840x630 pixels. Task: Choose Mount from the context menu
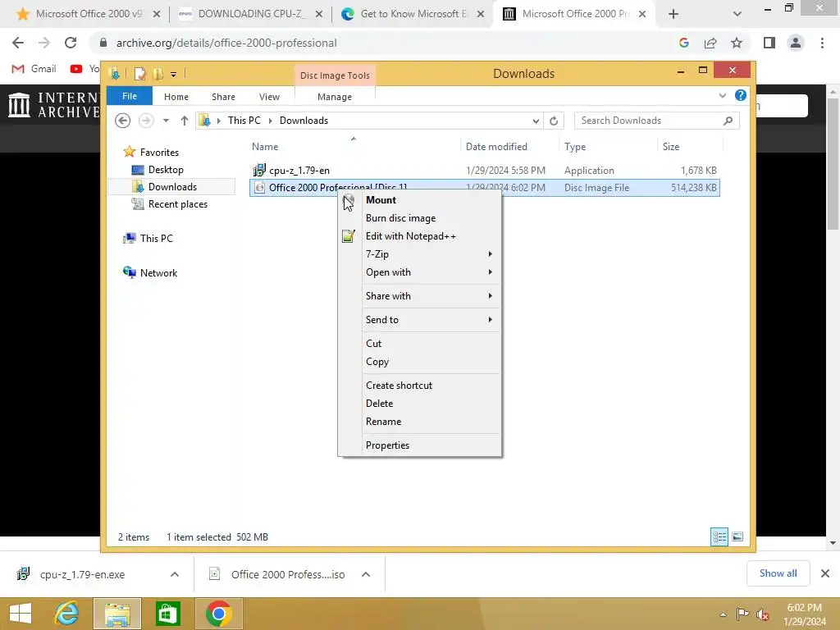pyautogui.click(x=381, y=200)
